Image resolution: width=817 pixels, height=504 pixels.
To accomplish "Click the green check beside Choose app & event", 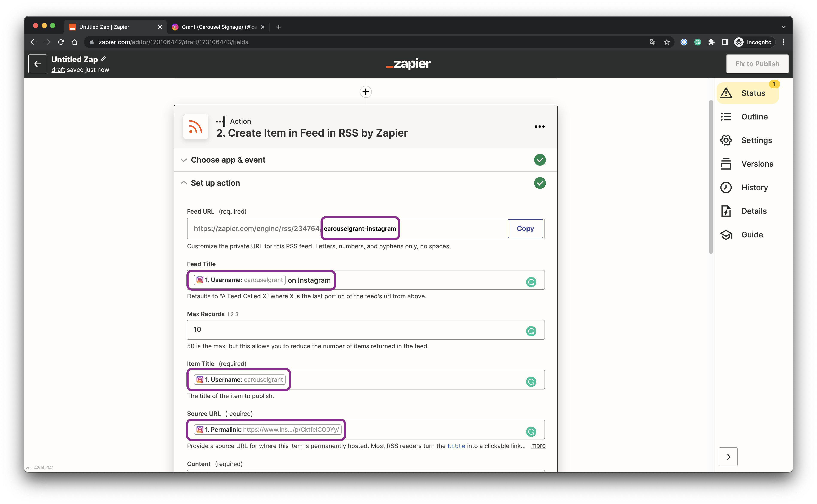I will 540,160.
